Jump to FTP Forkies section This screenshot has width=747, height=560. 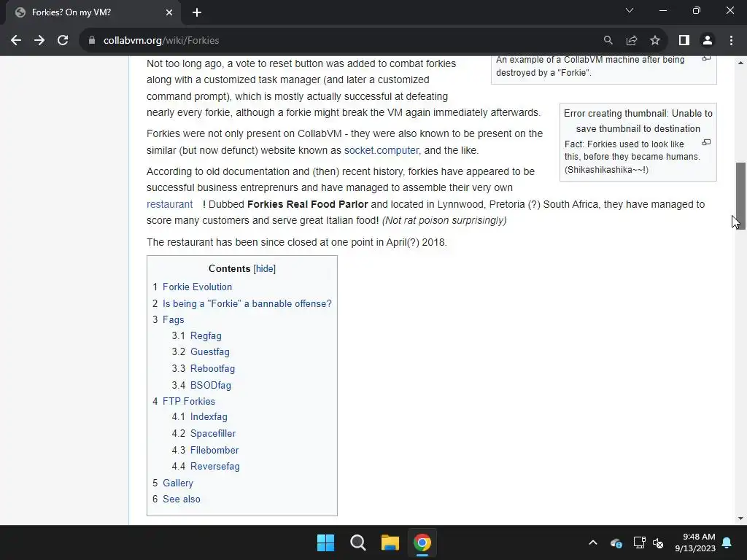189,402
